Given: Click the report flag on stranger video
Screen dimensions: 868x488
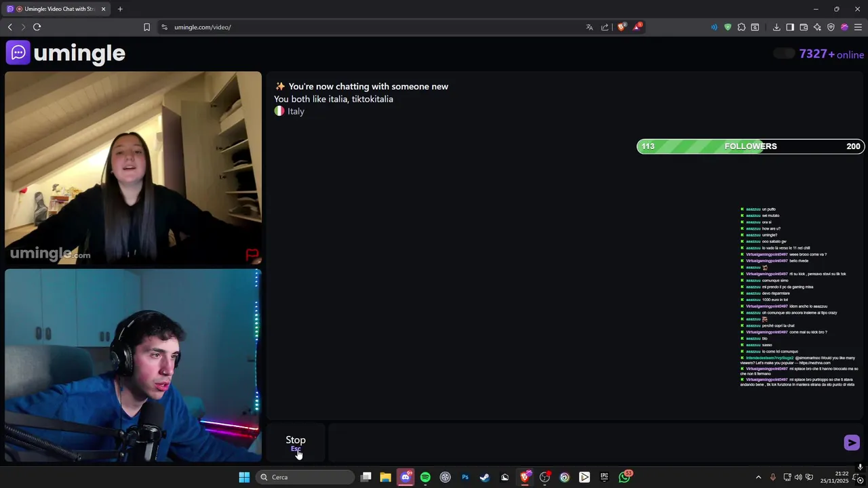Looking at the screenshot, I should 252,255.
